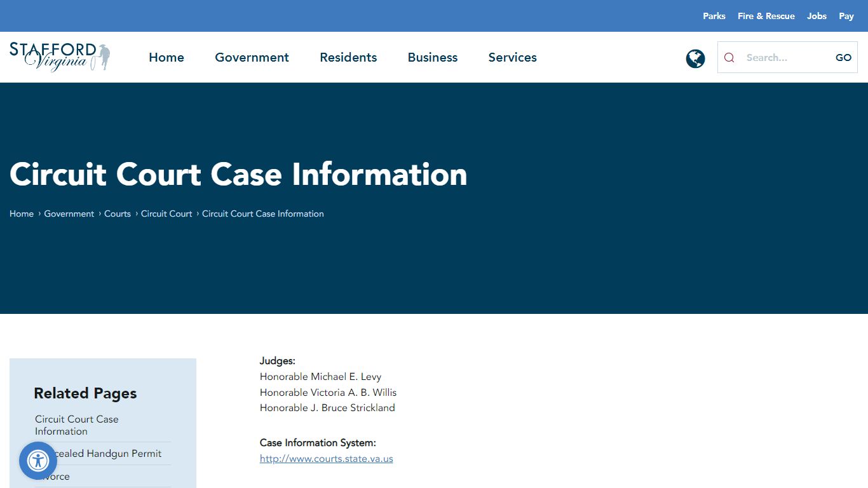
Task: Go to Fire & Rescue page
Action: (766, 16)
